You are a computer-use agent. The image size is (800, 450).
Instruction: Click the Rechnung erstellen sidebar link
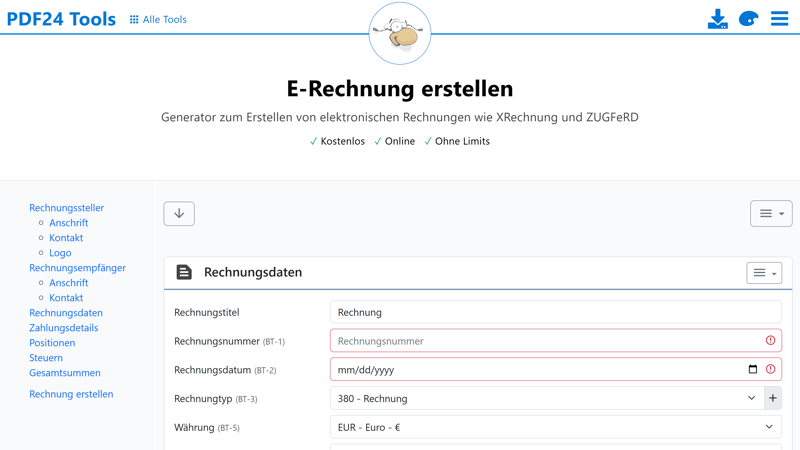pos(71,394)
